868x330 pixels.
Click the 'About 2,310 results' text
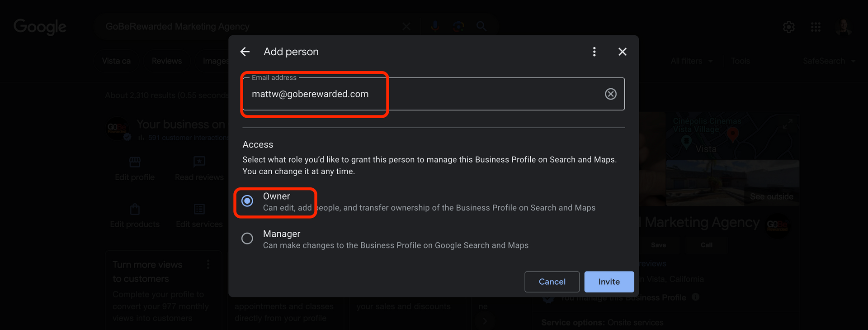[x=166, y=96]
